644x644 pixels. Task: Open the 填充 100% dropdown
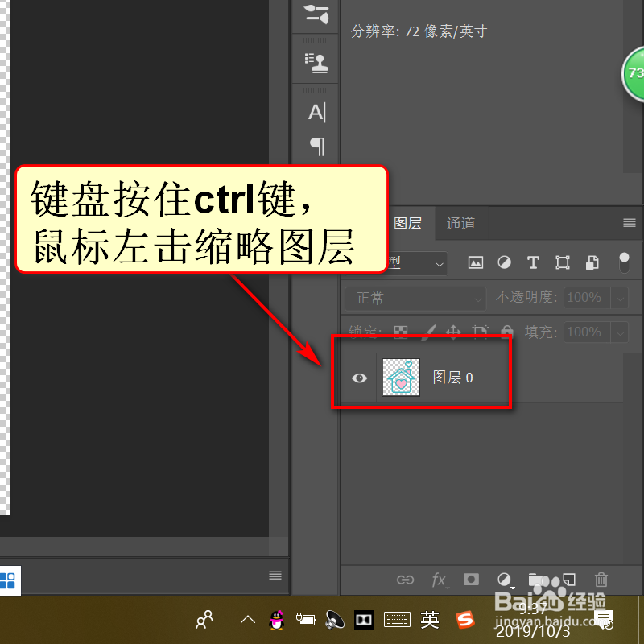point(620,332)
